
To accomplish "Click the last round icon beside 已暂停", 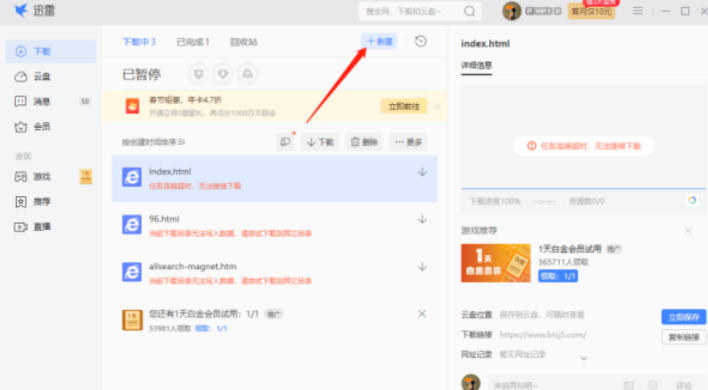I will pyautogui.click(x=247, y=74).
